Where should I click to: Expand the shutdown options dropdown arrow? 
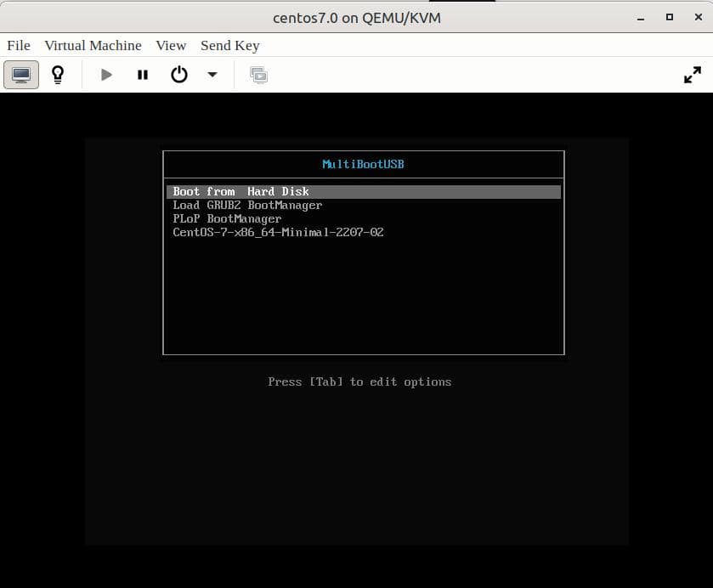(212, 75)
